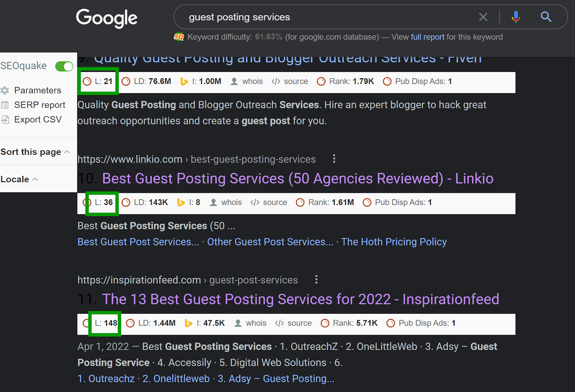Open whois in the Inspirationfeed result's SEOquake bar

pyautogui.click(x=250, y=323)
